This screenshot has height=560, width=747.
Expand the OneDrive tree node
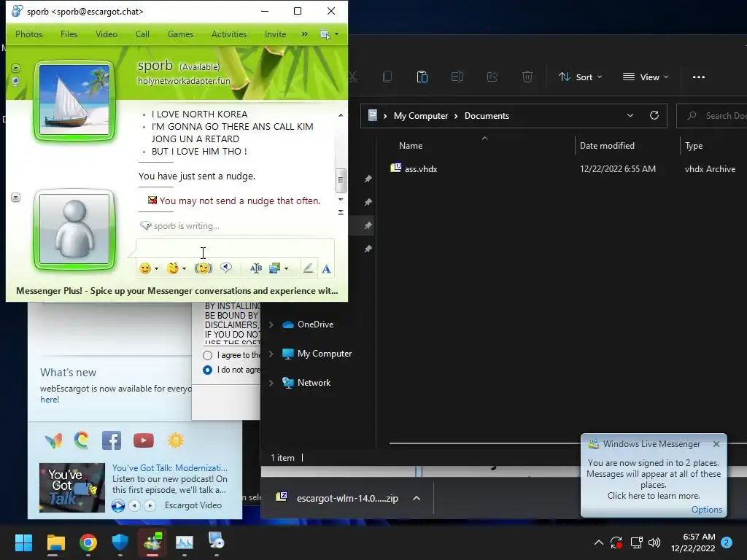click(271, 324)
